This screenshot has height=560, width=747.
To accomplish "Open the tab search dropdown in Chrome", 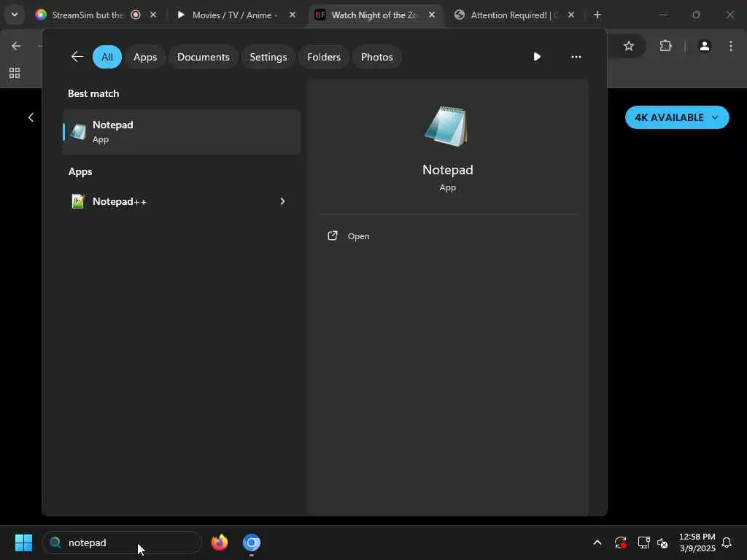I will [15, 15].
